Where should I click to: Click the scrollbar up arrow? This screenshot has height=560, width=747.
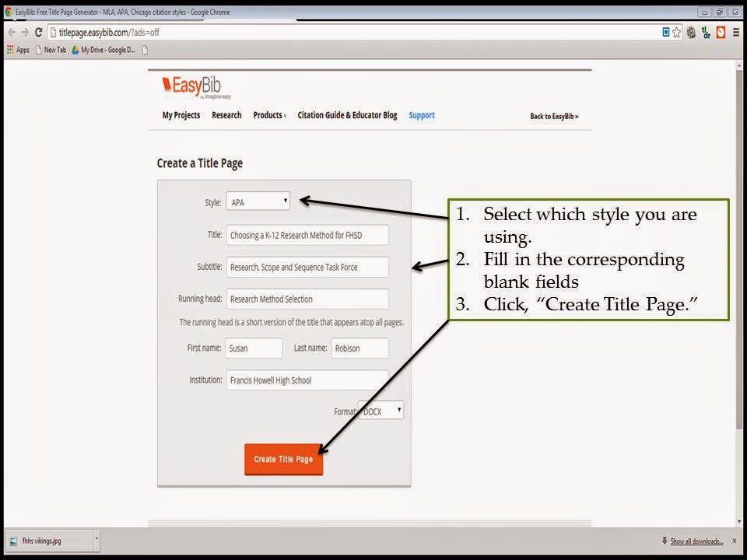coord(739,65)
